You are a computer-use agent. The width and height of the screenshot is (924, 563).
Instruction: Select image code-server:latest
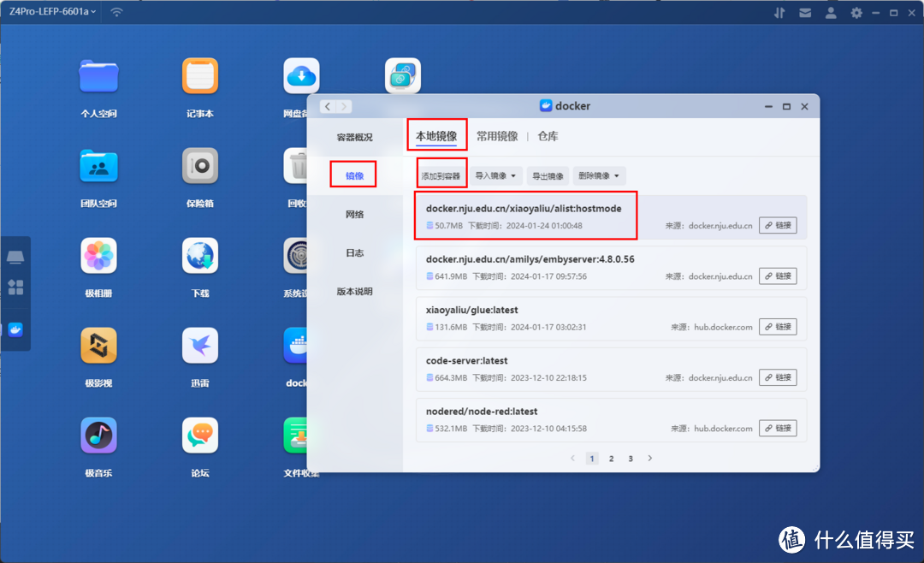coord(611,369)
